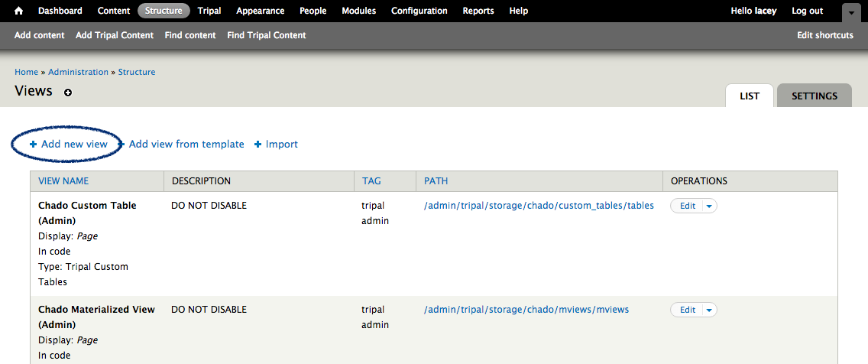
Task: Sort views by Tag column header
Action: point(371,181)
